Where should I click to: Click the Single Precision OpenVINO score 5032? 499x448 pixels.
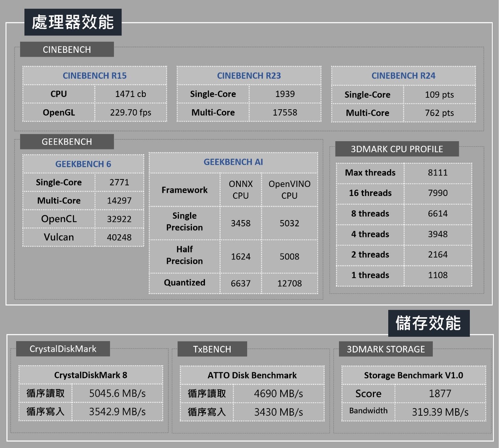(x=290, y=223)
